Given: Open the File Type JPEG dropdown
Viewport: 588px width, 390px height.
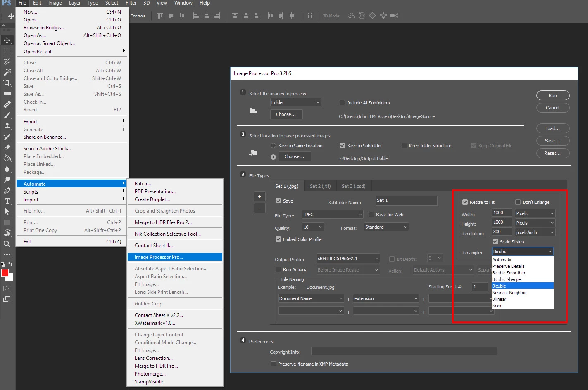Looking at the screenshot, I should tap(333, 215).
